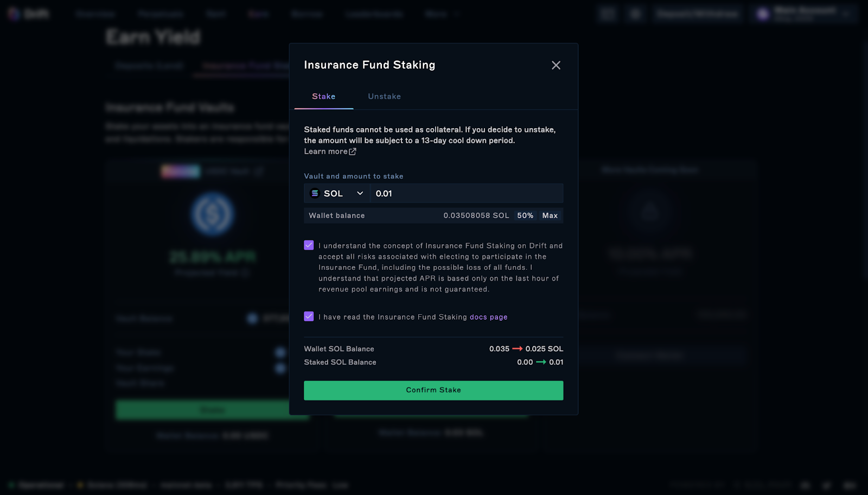This screenshot has width=868, height=495.
Task: Uncheck the 'I have read' docs checkbox
Action: [x=309, y=316]
